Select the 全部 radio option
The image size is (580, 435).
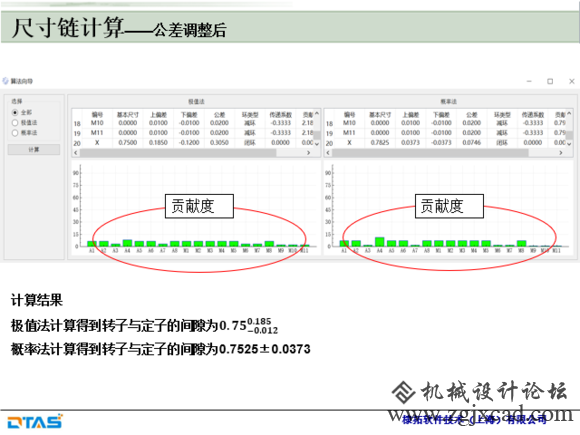pyautogui.click(x=15, y=112)
